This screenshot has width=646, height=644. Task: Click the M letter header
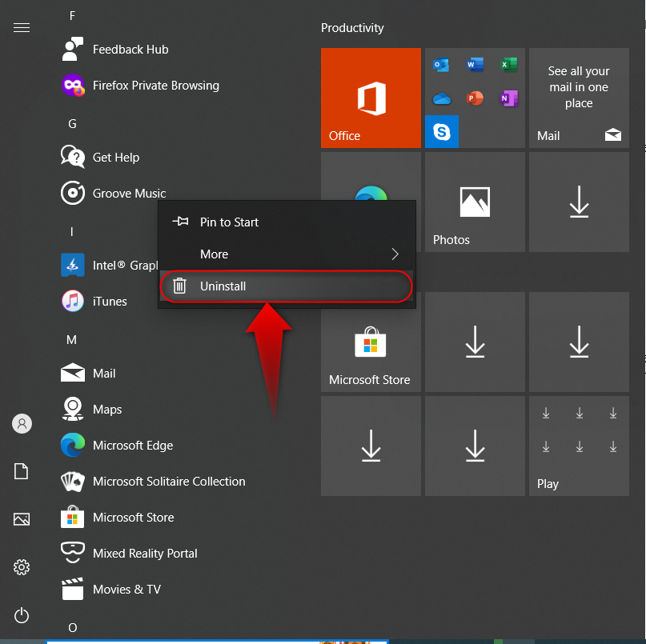pos(72,340)
